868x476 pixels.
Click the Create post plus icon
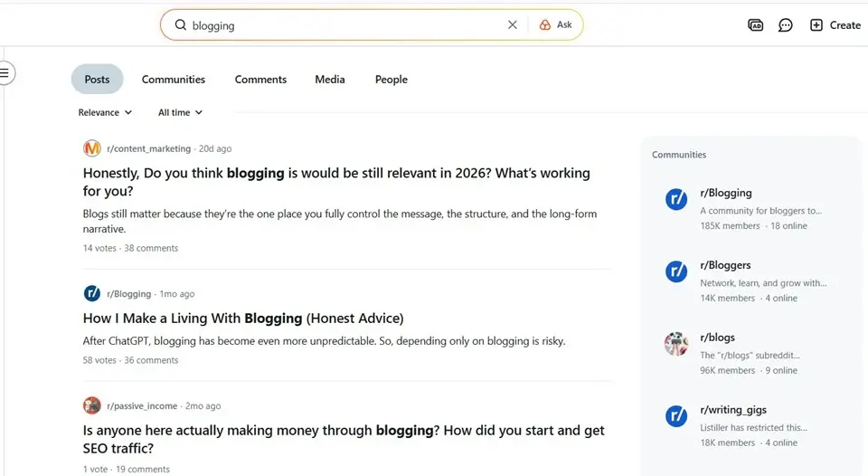pos(816,25)
